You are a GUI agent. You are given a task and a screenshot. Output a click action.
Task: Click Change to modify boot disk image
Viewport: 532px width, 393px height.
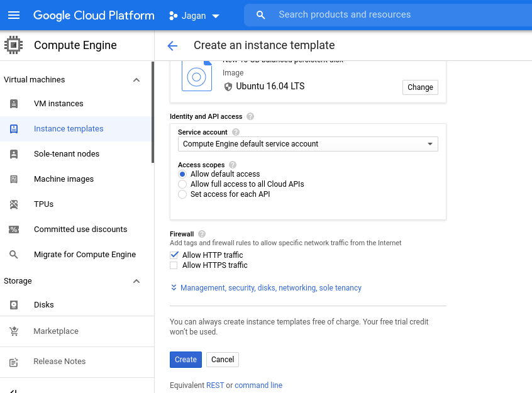click(420, 87)
